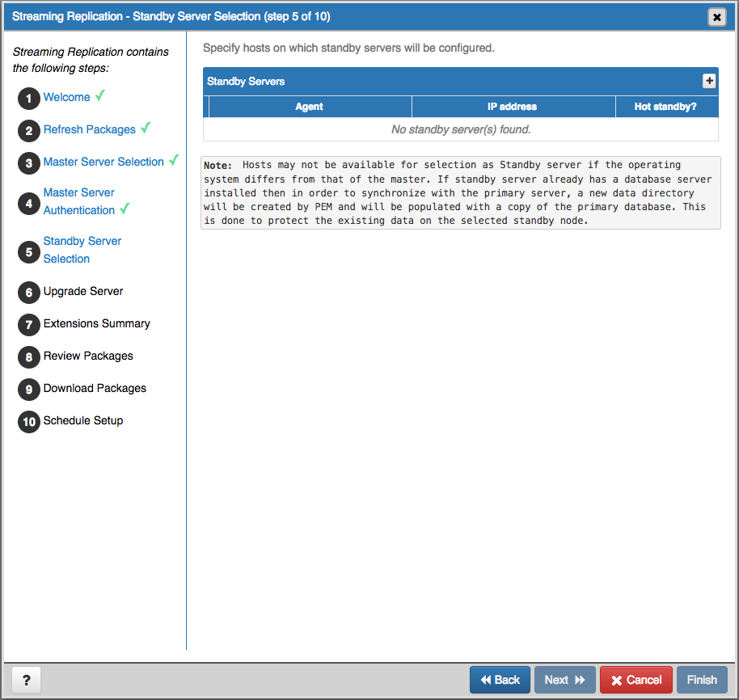Cancel the Streaming Replication wizard
This screenshot has height=700, width=739.
tap(636, 680)
